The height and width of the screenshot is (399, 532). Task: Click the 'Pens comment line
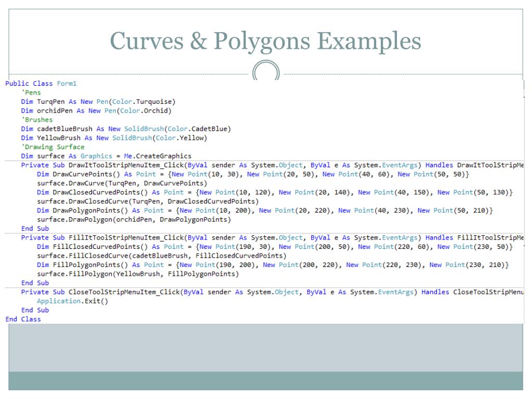click(31, 92)
